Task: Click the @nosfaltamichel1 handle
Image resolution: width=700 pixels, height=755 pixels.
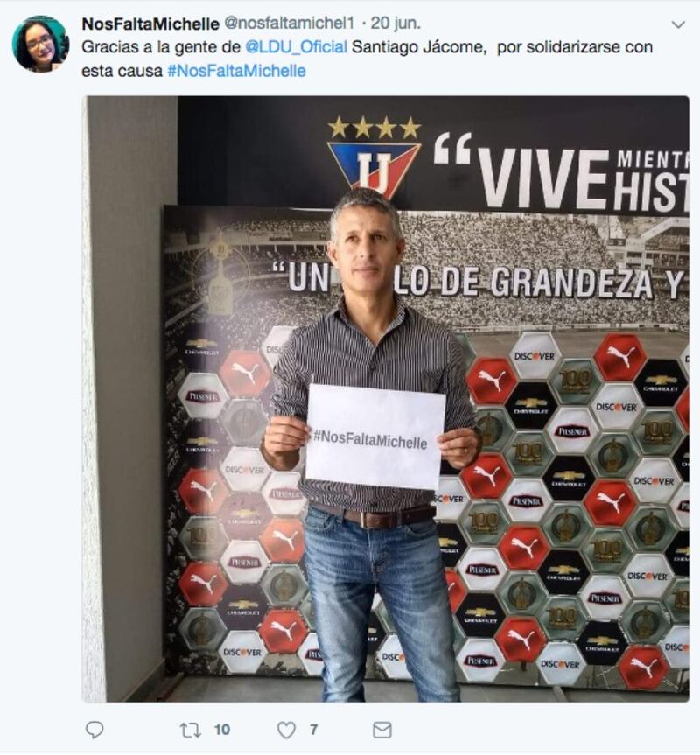Action: [290, 23]
